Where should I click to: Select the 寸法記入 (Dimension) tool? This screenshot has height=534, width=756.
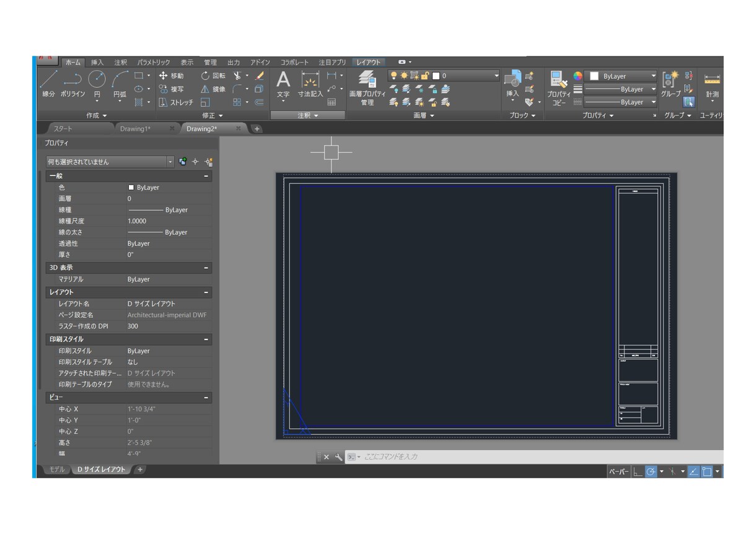coord(310,84)
